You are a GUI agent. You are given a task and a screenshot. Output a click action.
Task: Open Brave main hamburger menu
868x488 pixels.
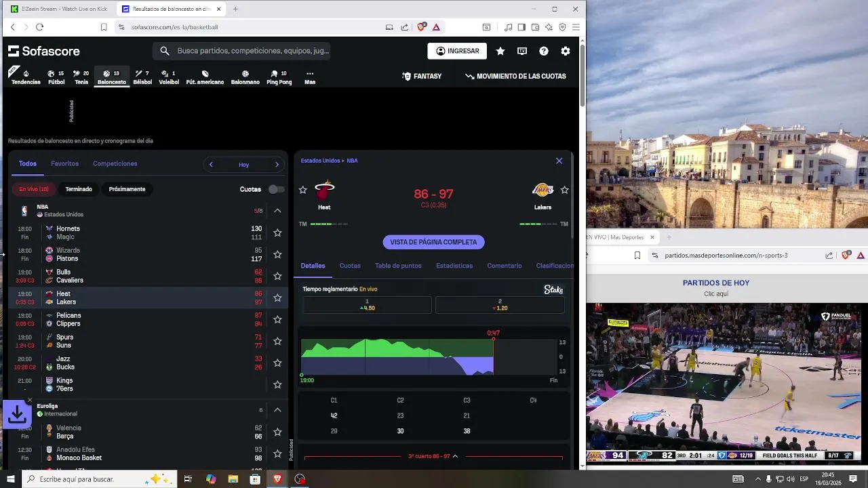pos(576,27)
